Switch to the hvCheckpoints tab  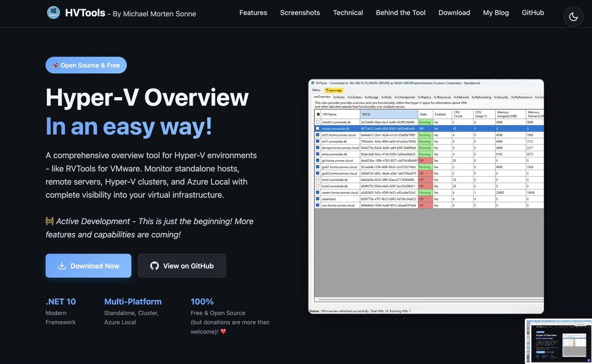(405, 97)
